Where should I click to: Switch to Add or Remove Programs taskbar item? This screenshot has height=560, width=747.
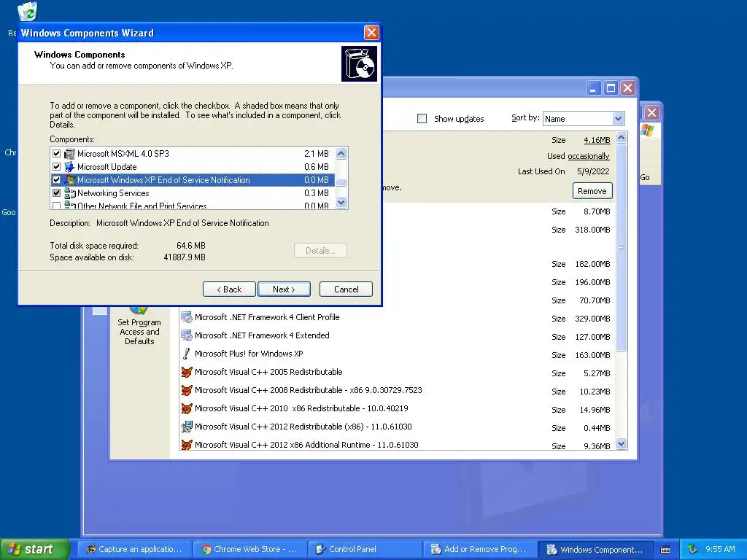(x=481, y=550)
